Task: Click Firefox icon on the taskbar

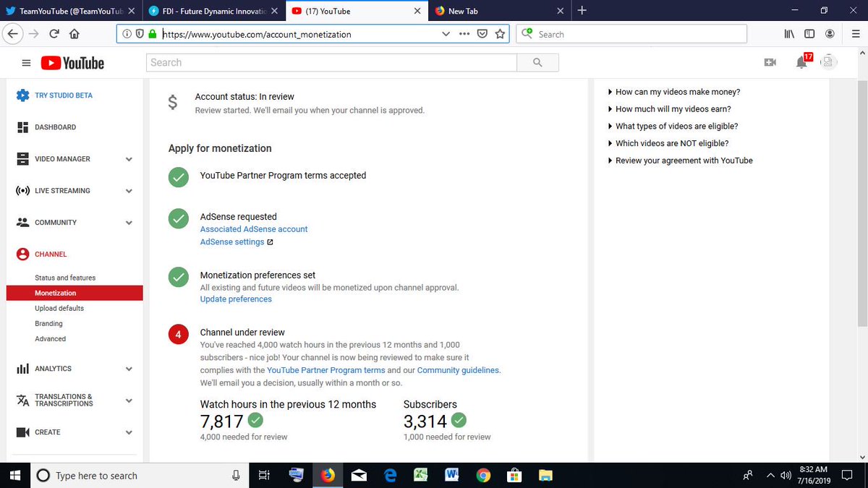Action: click(328, 475)
